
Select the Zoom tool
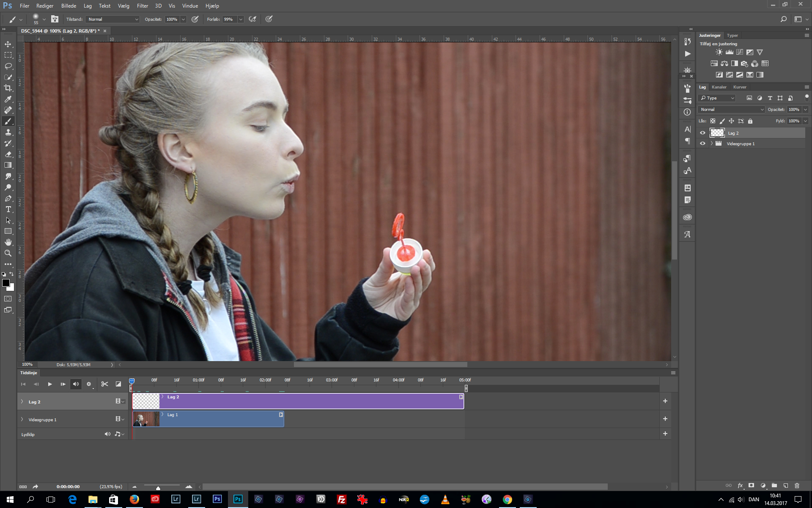pyautogui.click(x=8, y=253)
